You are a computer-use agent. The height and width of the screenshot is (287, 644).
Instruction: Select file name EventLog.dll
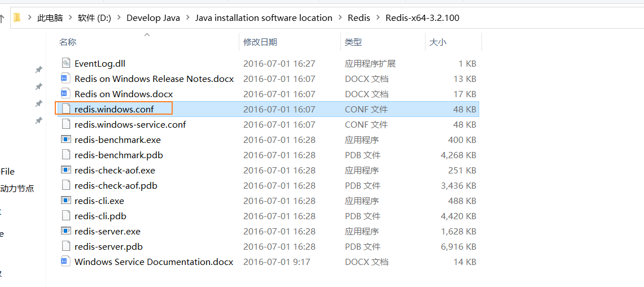pos(100,64)
